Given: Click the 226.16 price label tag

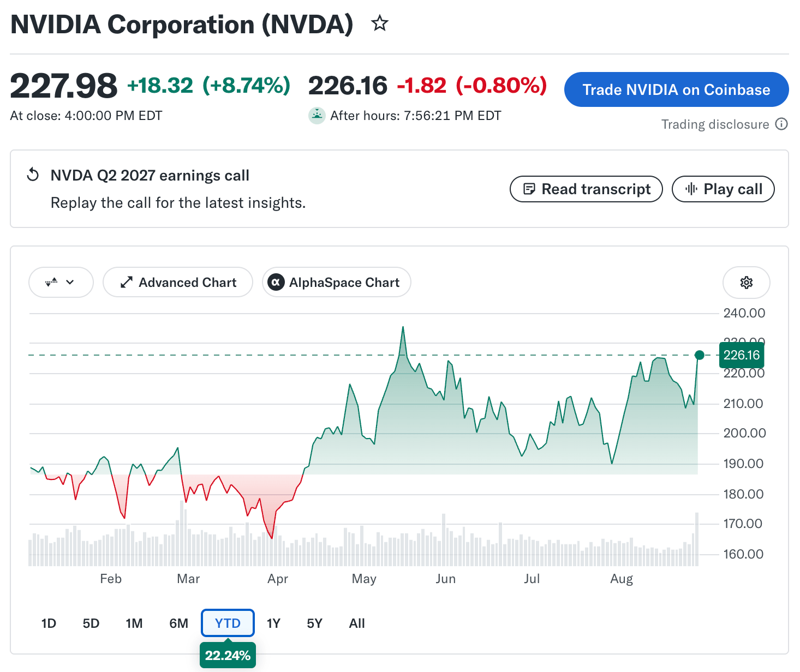Looking at the screenshot, I should pos(742,355).
